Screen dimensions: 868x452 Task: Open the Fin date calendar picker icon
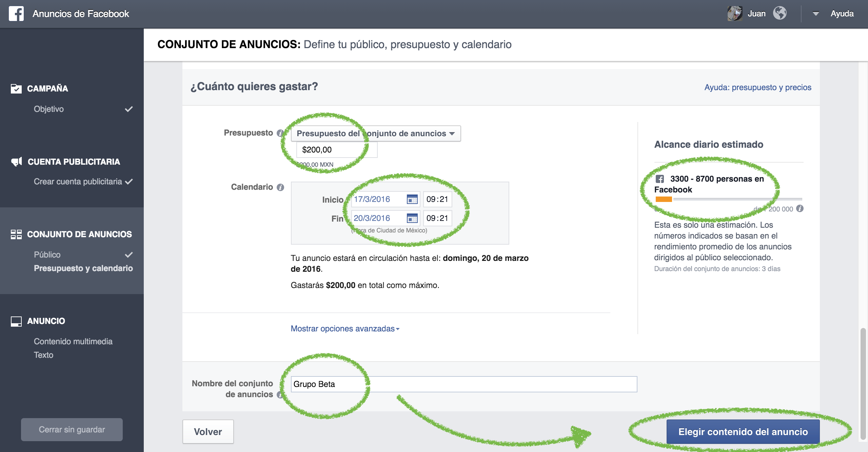tap(412, 218)
